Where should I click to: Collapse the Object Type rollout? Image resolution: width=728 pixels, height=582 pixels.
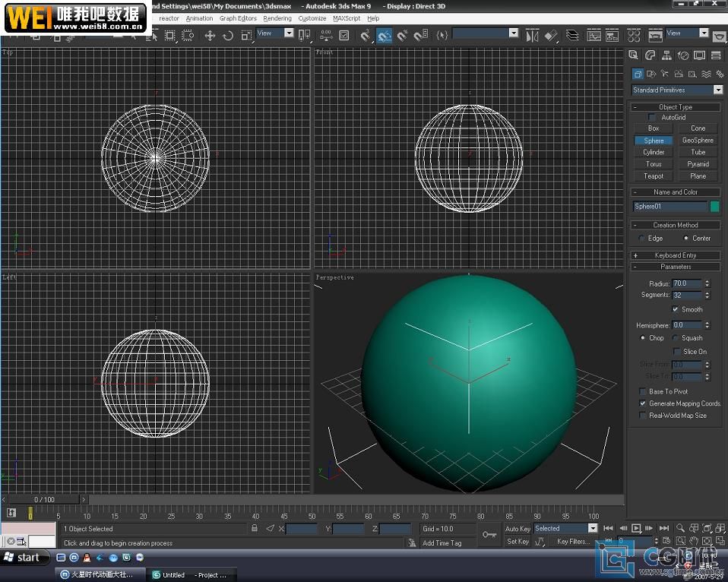tap(675, 106)
